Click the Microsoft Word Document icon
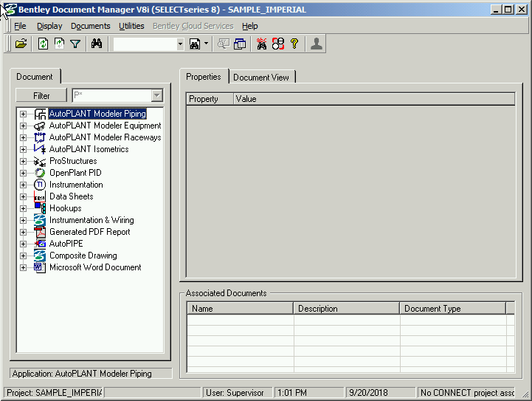 point(40,267)
